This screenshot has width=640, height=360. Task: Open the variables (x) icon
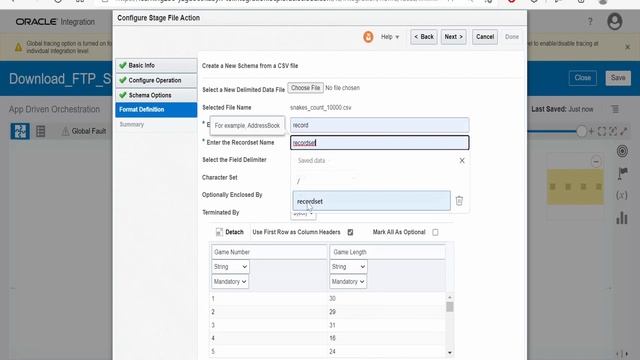622,195
